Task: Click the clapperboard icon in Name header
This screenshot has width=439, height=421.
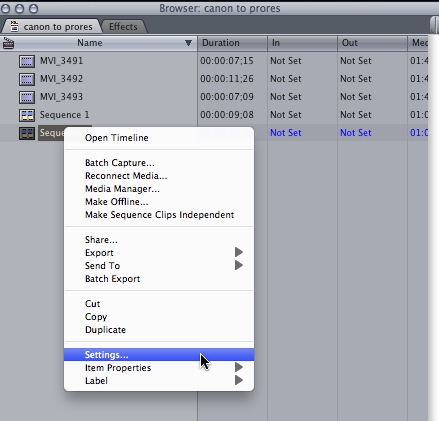Action: (x=8, y=43)
